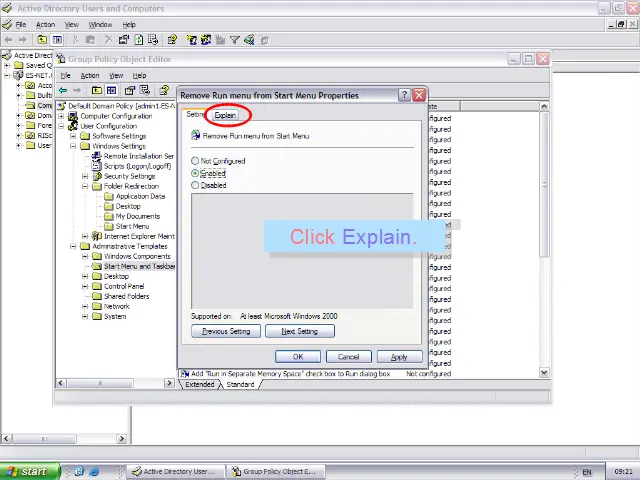Click the Remote Installation Services icon in tree
Image resolution: width=640 pixels, height=480 pixels.
97,156
